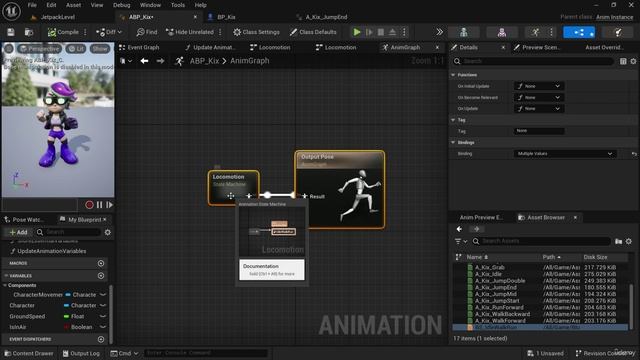
Task: Collapse the Components category
Action: click(x=5, y=285)
